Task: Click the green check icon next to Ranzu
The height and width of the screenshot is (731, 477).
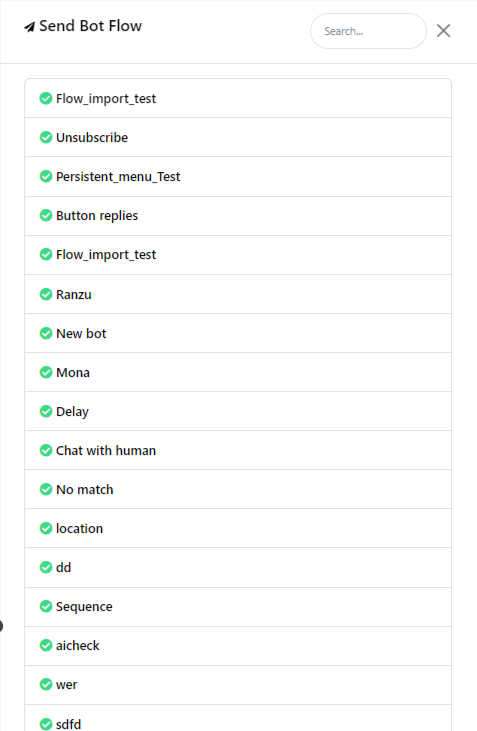Action: tap(46, 294)
